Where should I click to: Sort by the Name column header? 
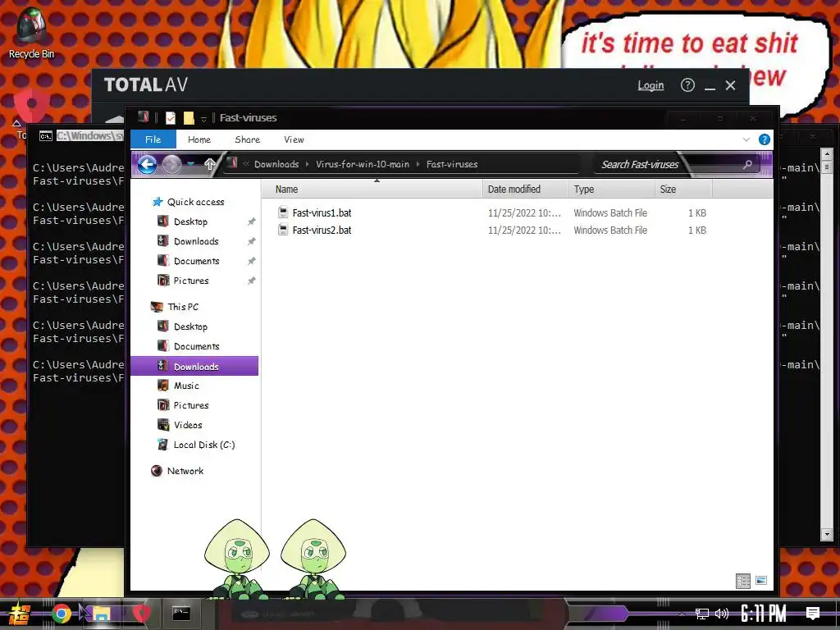point(372,189)
